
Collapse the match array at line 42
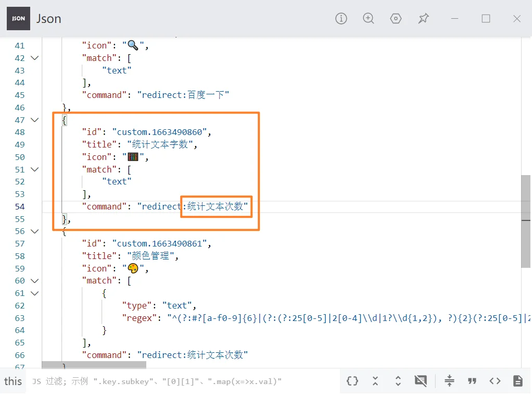pyautogui.click(x=35, y=58)
